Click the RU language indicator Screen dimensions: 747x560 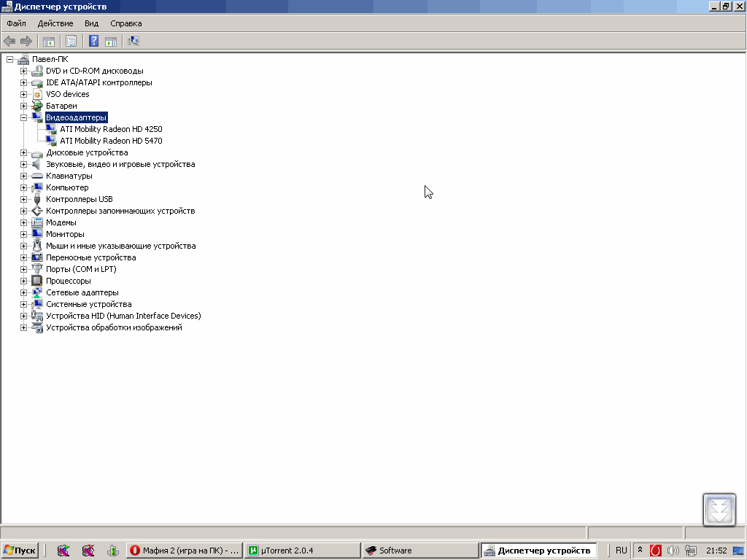click(621, 551)
